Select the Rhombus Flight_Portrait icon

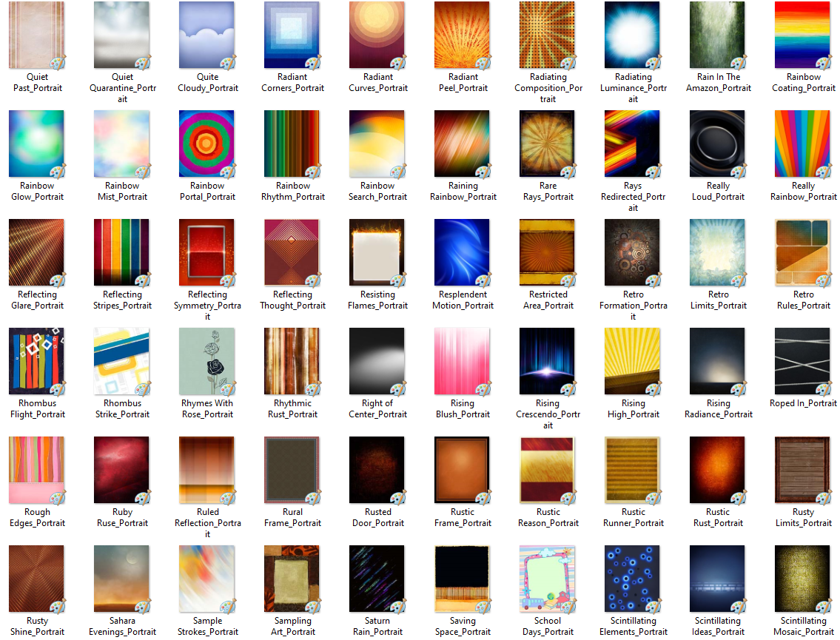click(x=37, y=361)
